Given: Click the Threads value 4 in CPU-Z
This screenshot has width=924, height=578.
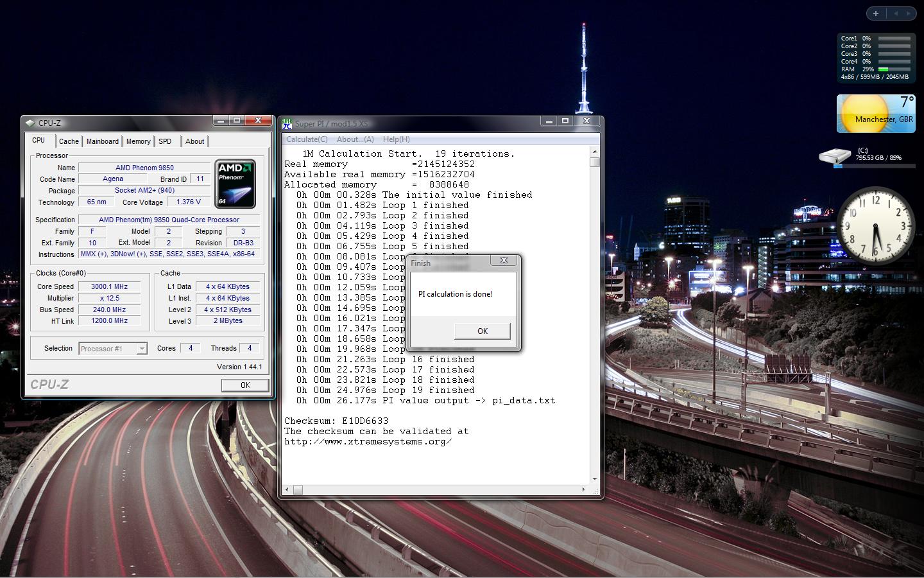Looking at the screenshot, I should pos(250,348).
